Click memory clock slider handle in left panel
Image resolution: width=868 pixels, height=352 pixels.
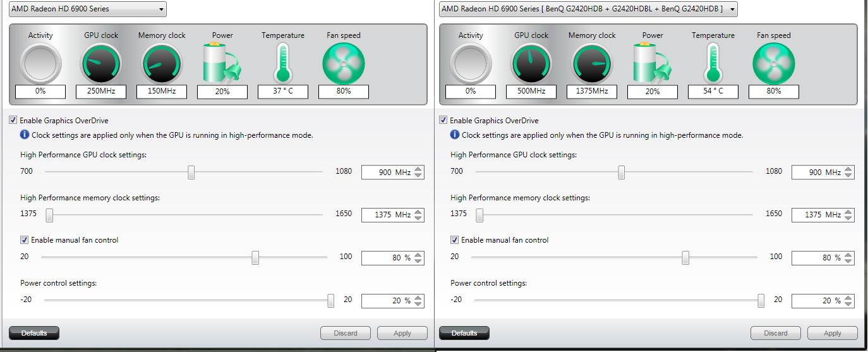49,215
